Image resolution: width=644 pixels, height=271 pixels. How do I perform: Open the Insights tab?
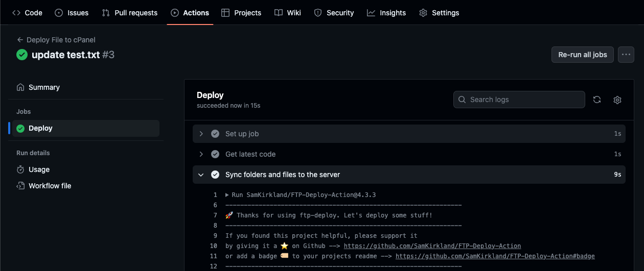[x=386, y=13]
